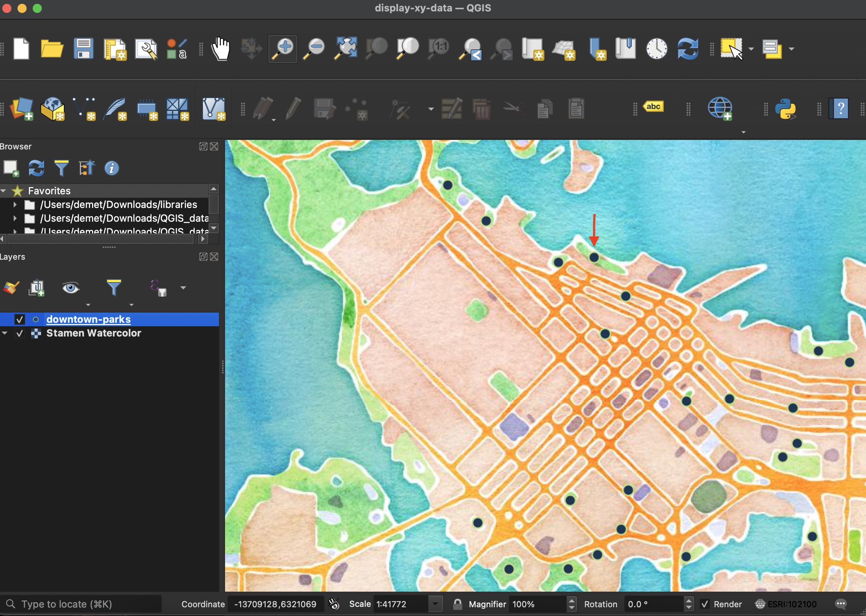This screenshot has width=866, height=616.
Task: Toggle downtown-parks layer visibility checkbox
Action: click(x=19, y=319)
